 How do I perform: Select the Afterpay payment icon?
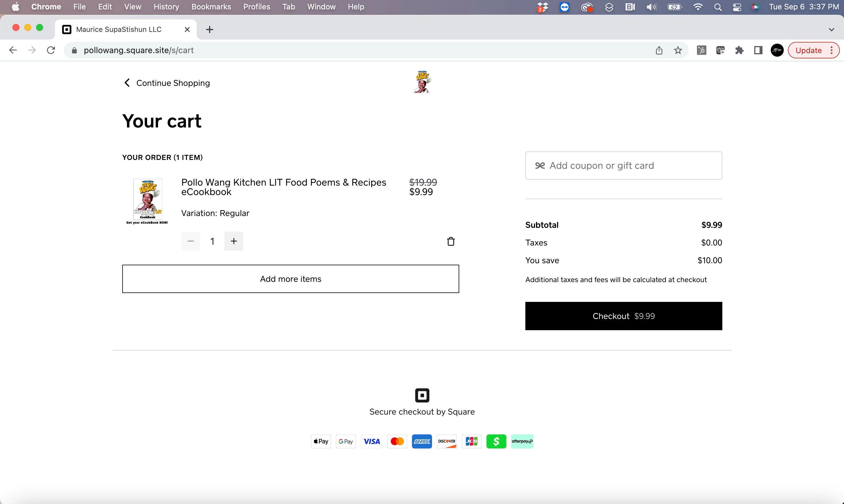coord(522,441)
